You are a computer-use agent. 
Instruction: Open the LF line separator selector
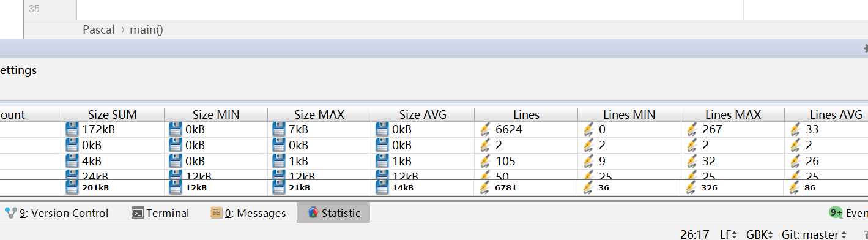pyautogui.click(x=729, y=234)
